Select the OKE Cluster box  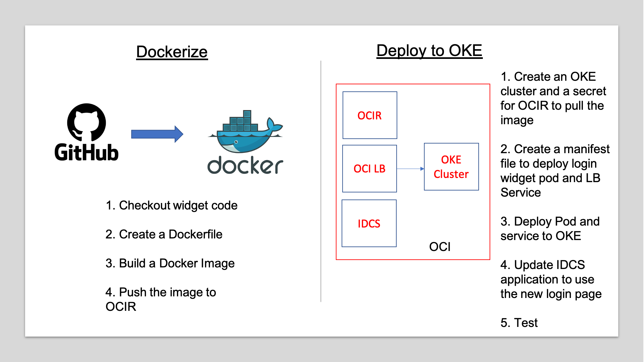(x=451, y=167)
